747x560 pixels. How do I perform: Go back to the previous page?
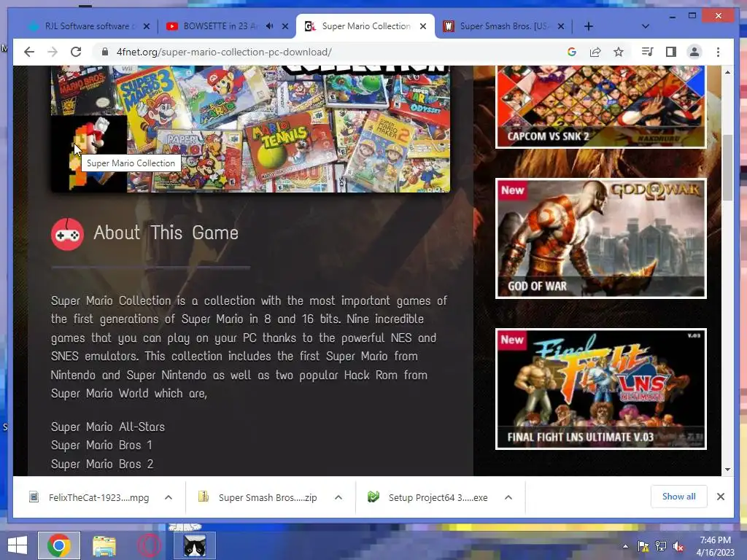29,52
